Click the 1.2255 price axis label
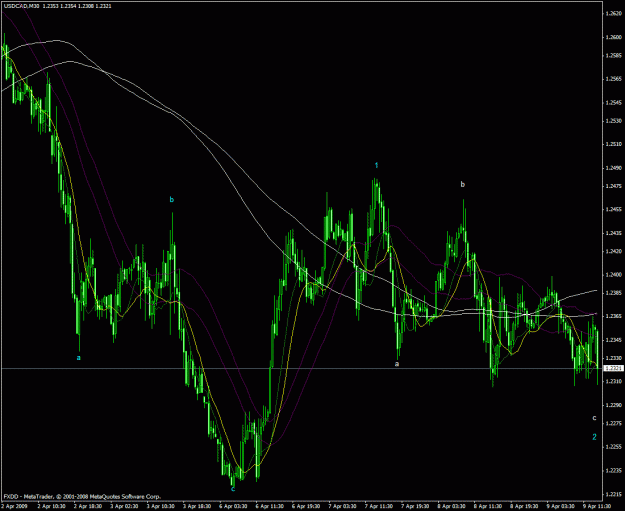 pos(613,447)
